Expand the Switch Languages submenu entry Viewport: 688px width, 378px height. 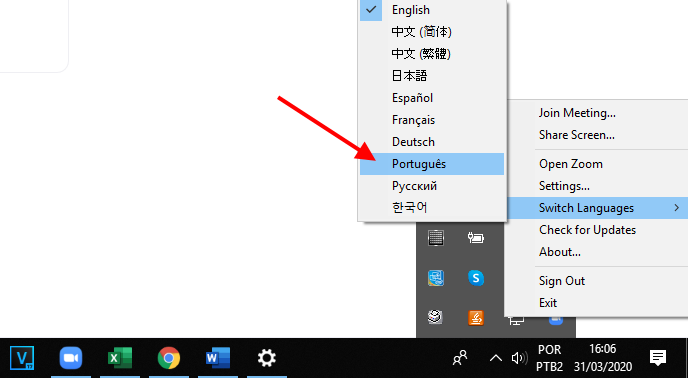(x=597, y=208)
